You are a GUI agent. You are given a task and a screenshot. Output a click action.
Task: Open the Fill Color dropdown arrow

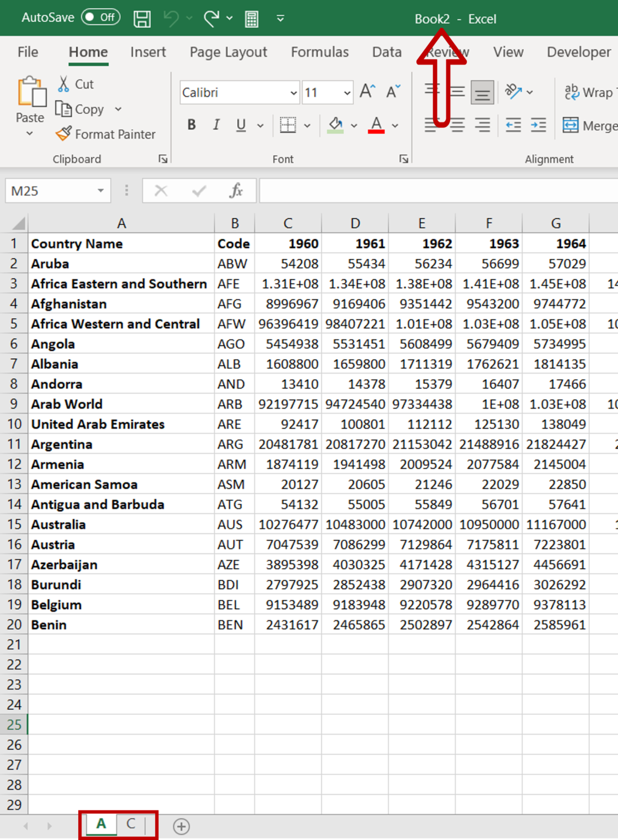click(354, 125)
